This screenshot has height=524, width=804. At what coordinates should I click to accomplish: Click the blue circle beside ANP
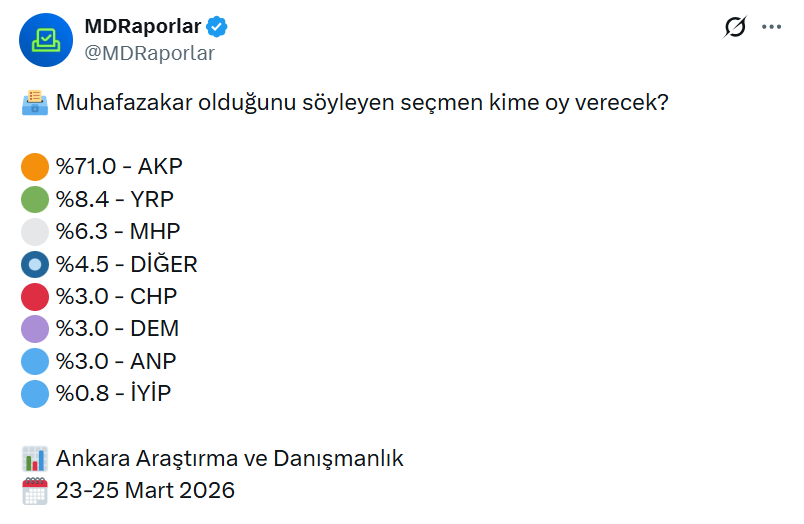pos(35,361)
